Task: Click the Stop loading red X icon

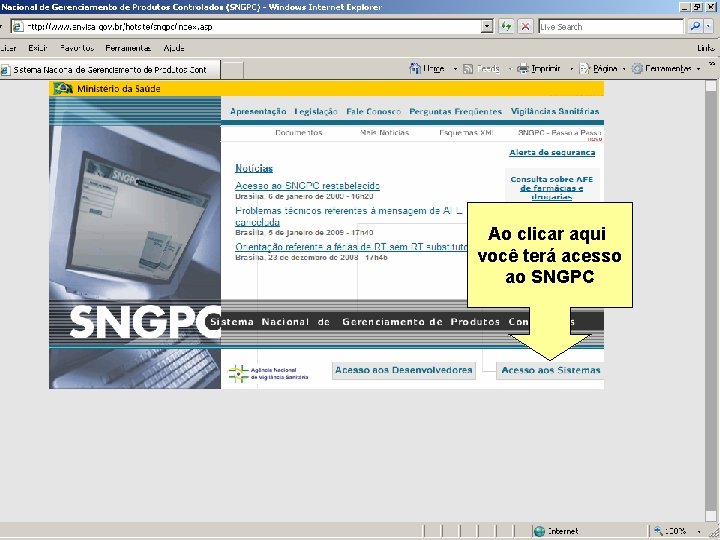Action: pyautogui.click(x=525, y=27)
